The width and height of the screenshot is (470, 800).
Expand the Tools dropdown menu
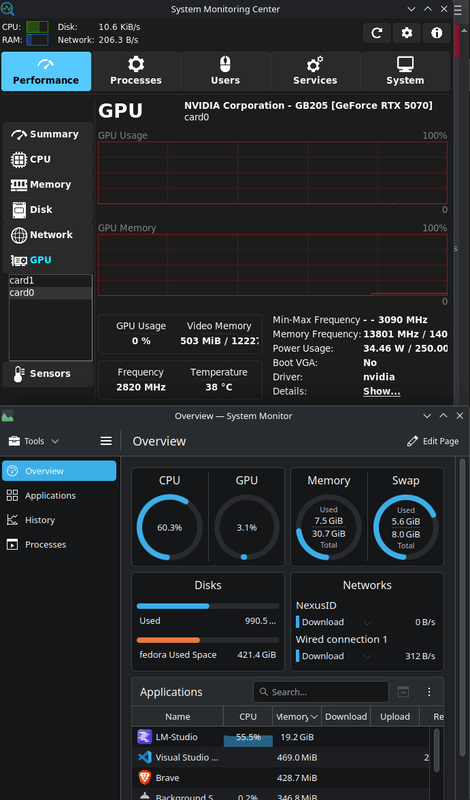pyautogui.click(x=34, y=441)
